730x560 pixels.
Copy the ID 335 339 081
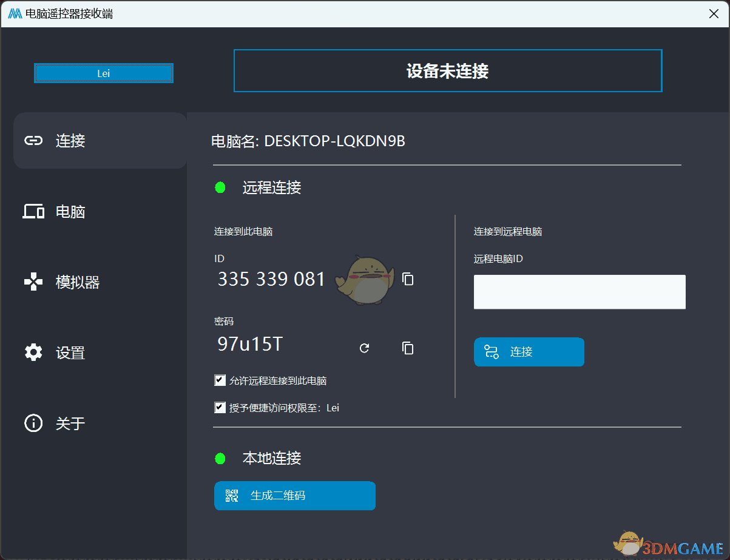coord(408,279)
